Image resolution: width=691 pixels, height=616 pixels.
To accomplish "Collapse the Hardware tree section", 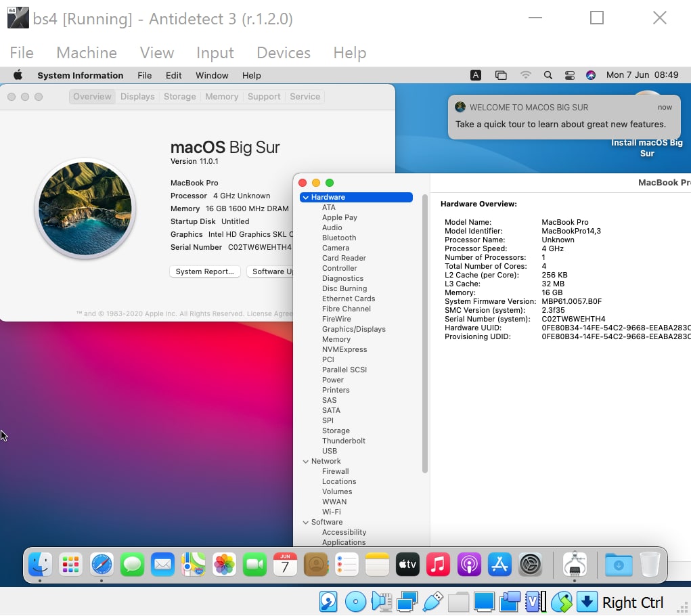I will click(306, 198).
